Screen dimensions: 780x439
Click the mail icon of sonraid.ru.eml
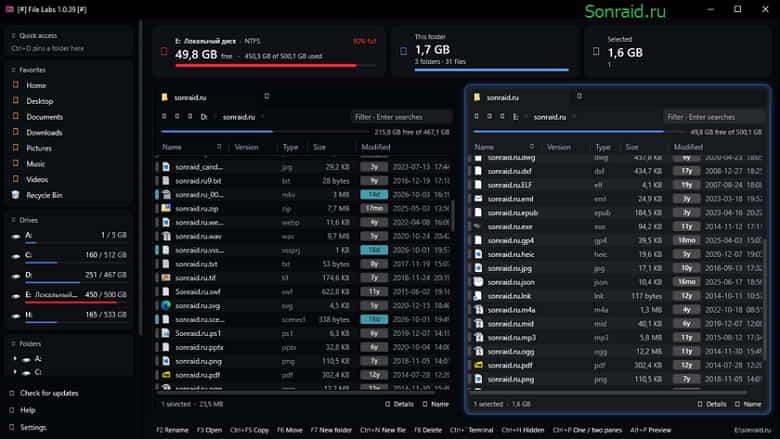478,198
